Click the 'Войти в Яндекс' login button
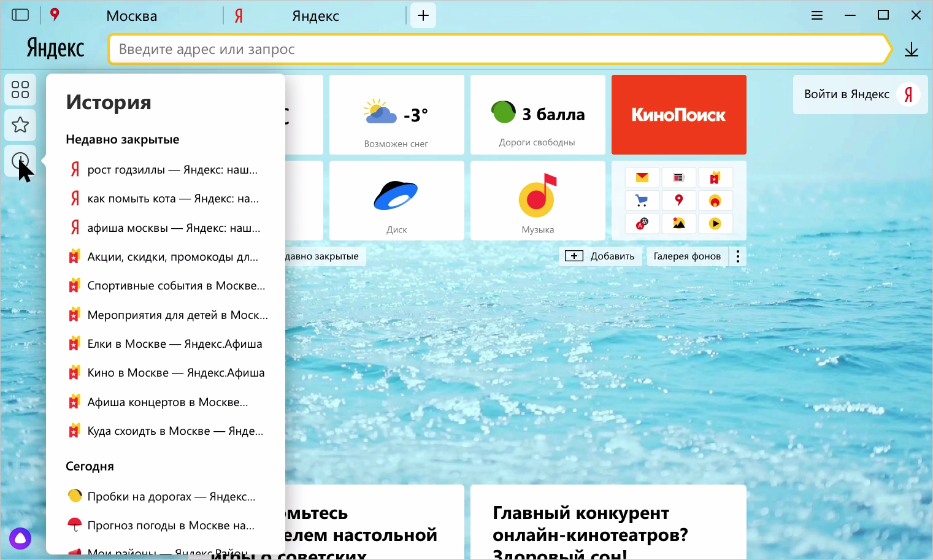 860,94
